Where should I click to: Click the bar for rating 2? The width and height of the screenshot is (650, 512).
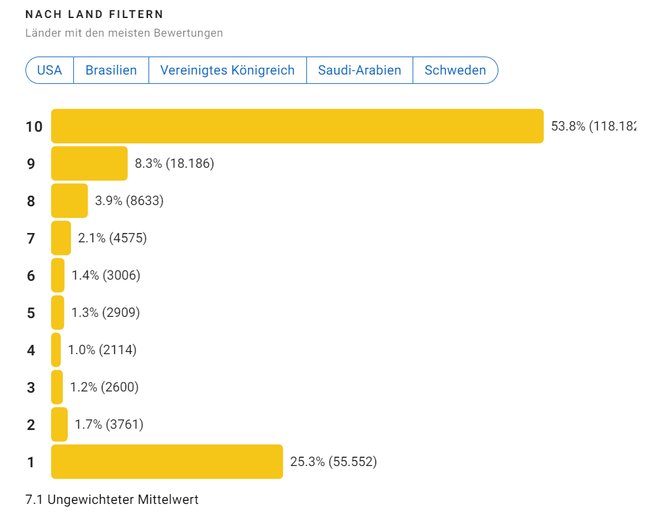pos(59,424)
